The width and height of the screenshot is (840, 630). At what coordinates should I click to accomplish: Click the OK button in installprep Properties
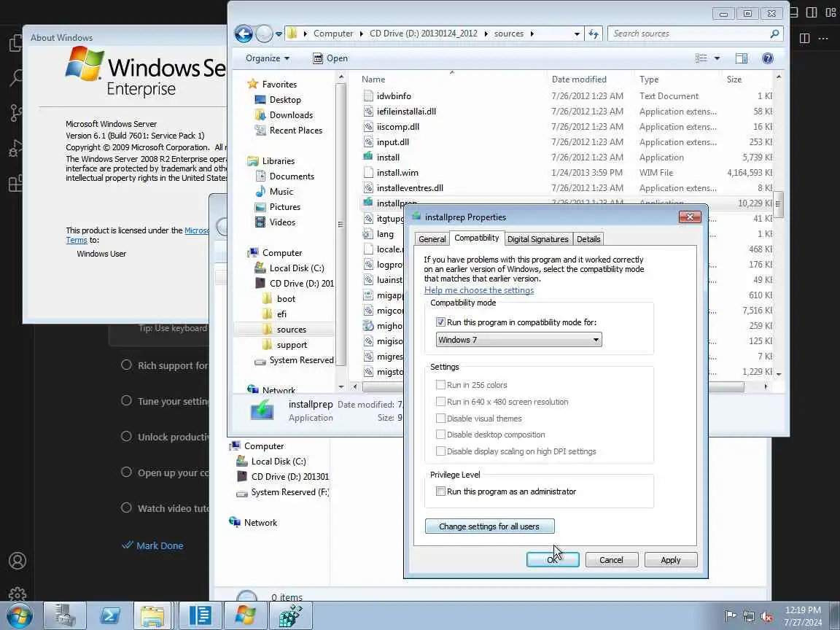click(553, 560)
